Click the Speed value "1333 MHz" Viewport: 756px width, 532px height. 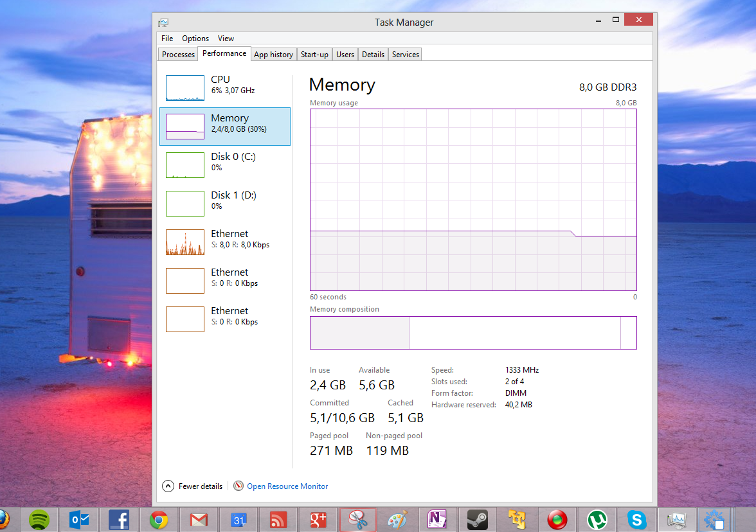pos(522,370)
